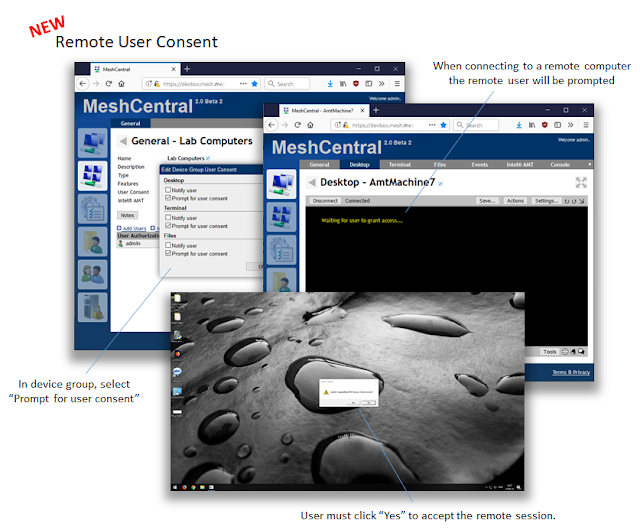
Task: Go back using arrow beside General - Lab Computers
Action: pos(122,141)
